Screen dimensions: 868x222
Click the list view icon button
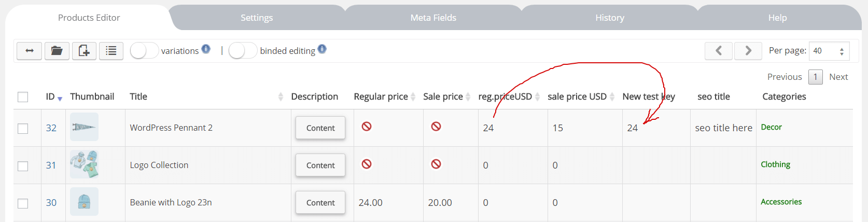[x=111, y=51]
